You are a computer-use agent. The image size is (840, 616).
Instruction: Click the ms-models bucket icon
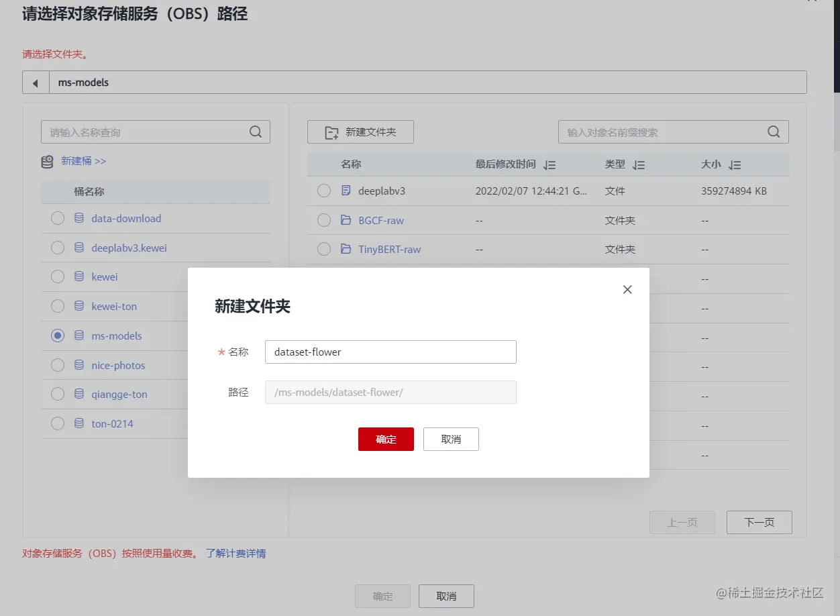pyautogui.click(x=79, y=336)
